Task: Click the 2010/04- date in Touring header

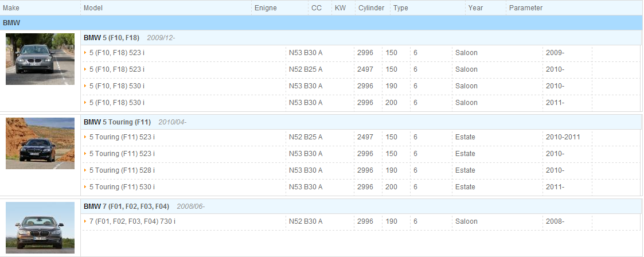Action: [x=173, y=122]
